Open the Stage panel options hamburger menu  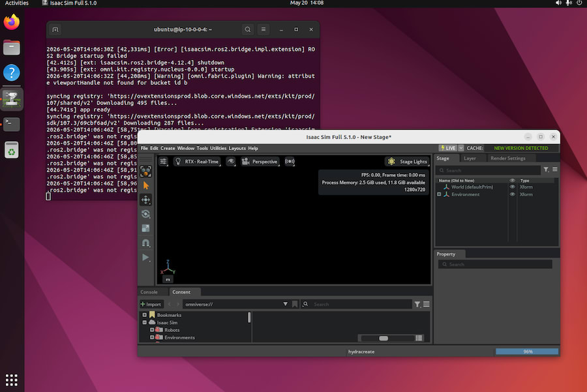coord(555,170)
